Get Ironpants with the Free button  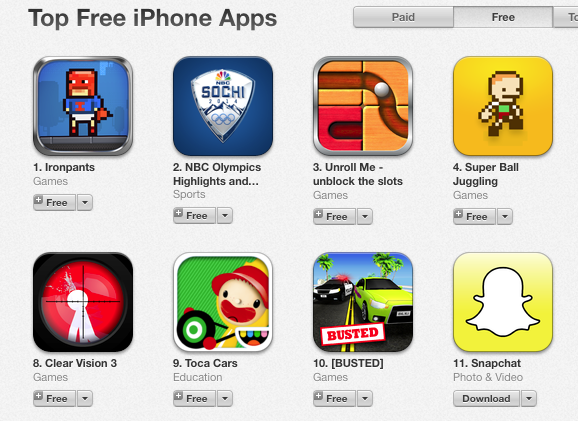point(55,203)
